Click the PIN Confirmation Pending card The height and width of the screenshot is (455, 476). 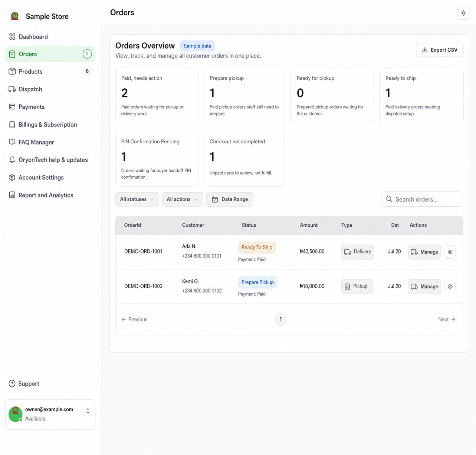pyautogui.click(x=157, y=159)
